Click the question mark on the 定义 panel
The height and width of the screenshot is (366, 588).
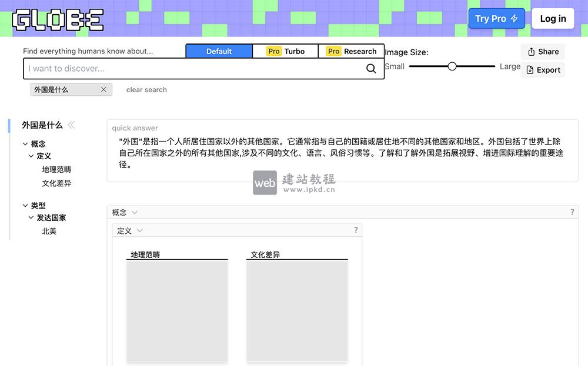point(355,230)
